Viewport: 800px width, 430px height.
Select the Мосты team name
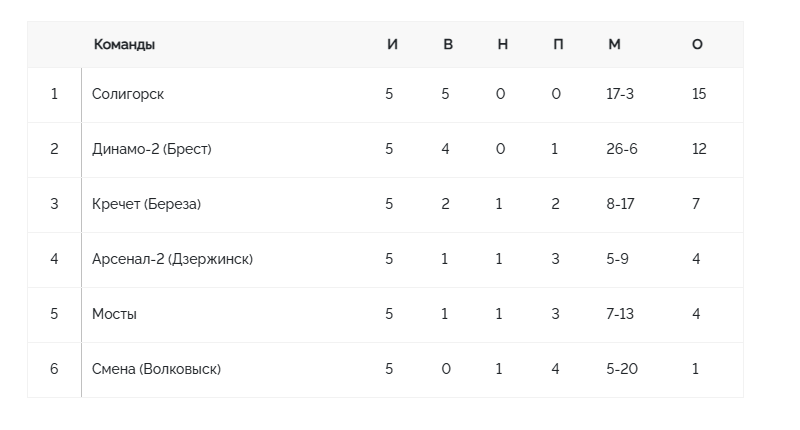tap(114, 314)
